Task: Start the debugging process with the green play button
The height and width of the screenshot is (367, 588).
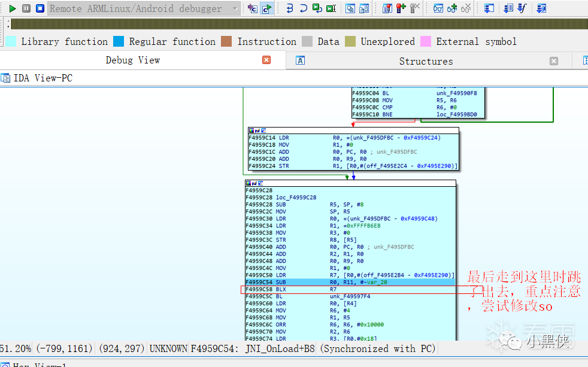Action: point(13,8)
